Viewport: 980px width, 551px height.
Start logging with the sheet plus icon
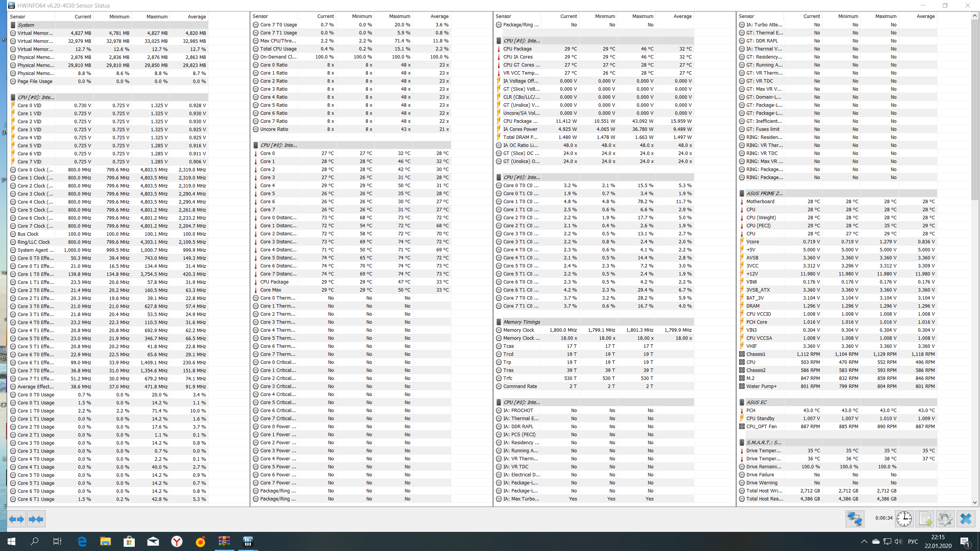(924, 519)
